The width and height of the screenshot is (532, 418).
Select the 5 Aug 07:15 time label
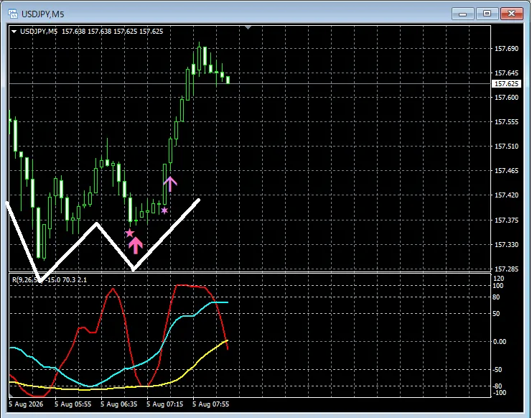pyautogui.click(x=165, y=404)
